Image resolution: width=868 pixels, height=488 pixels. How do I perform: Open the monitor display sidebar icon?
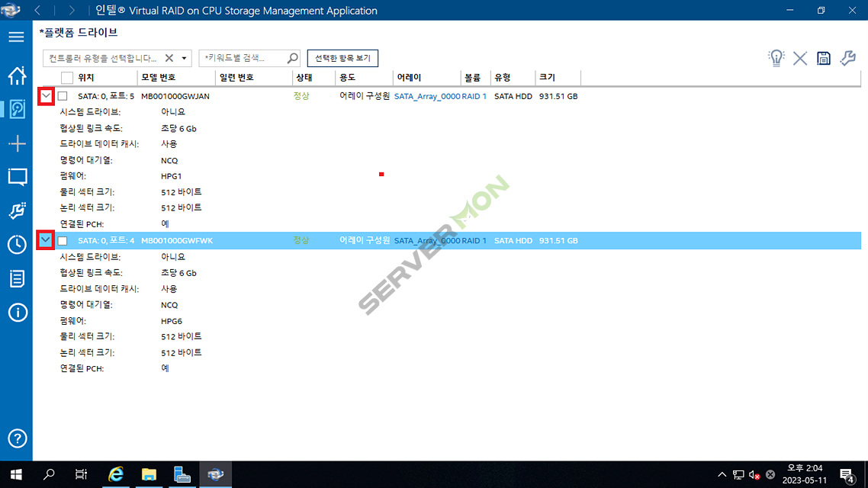(17, 177)
